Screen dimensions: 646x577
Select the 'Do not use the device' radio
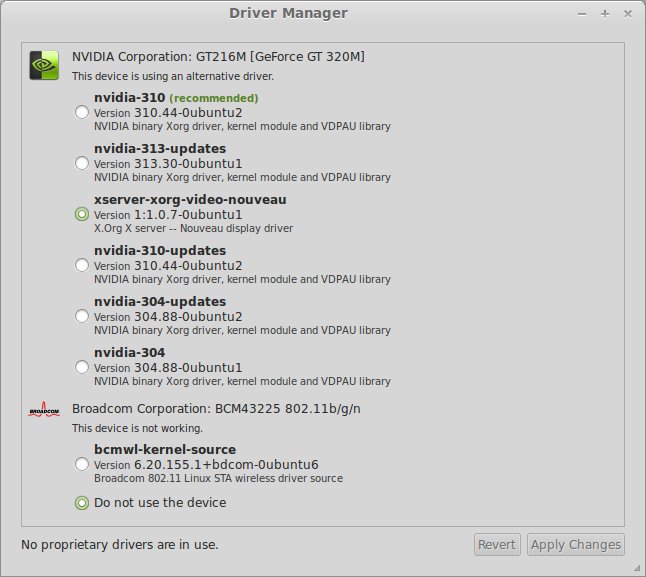pyautogui.click(x=82, y=503)
